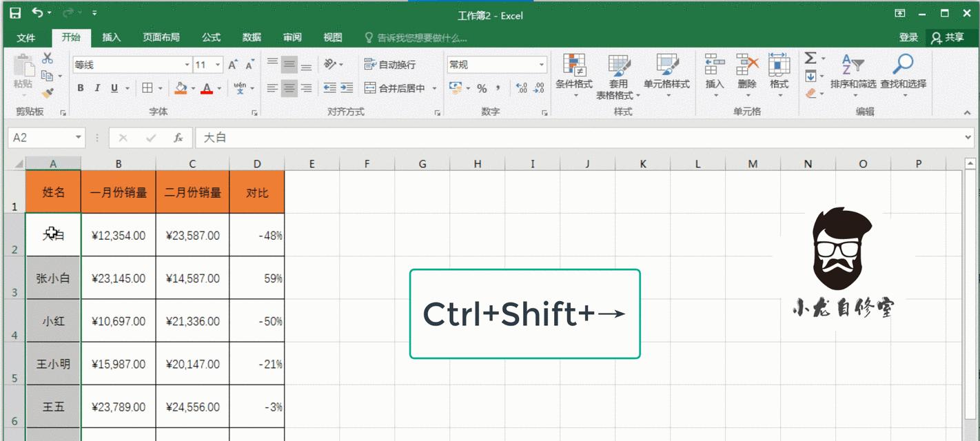Click the insert function fx icon

[178, 138]
